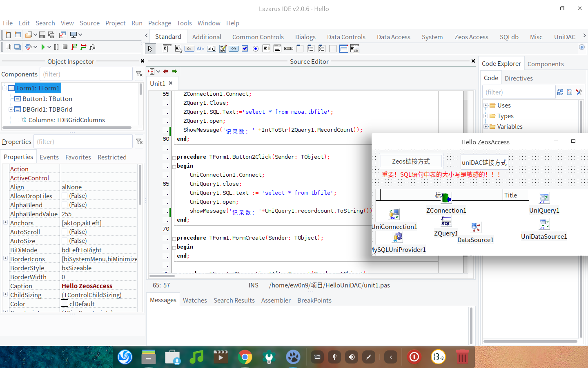Screen dimensions: 588x368
Task: Toggle the AllowDropFiles checkbox
Action: pos(65,196)
